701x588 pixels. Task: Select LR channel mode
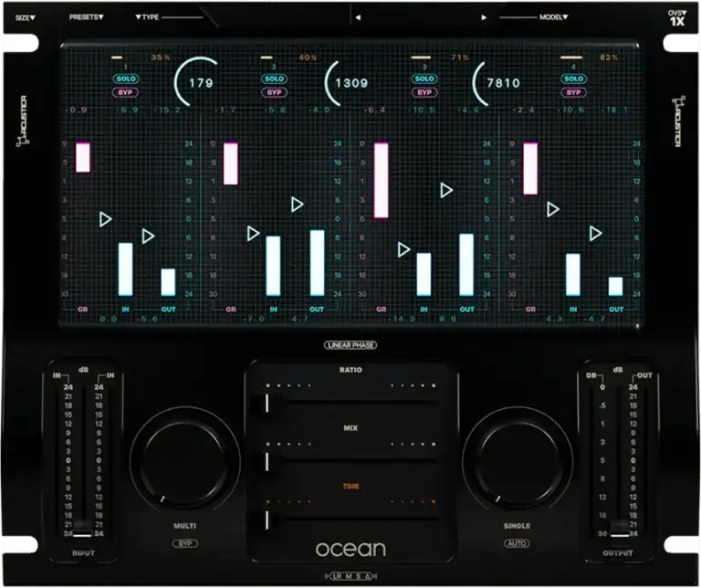pyautogui.click(x=338, y=576)
